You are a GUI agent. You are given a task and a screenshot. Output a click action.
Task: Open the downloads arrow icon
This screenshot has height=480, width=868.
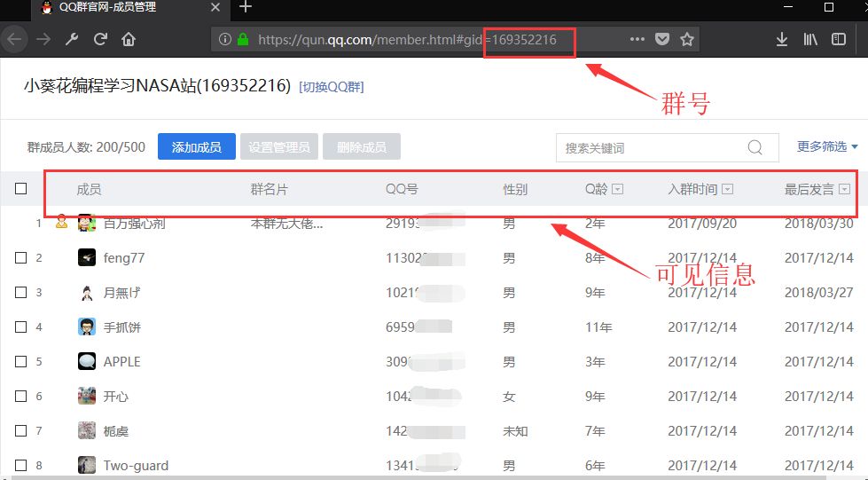pyautogui.click(x=782, y=39)
